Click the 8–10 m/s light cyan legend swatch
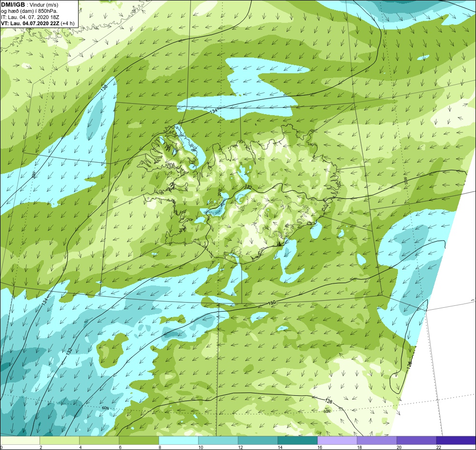The width and height of the screenshot is (476, 450). (178, 440)
